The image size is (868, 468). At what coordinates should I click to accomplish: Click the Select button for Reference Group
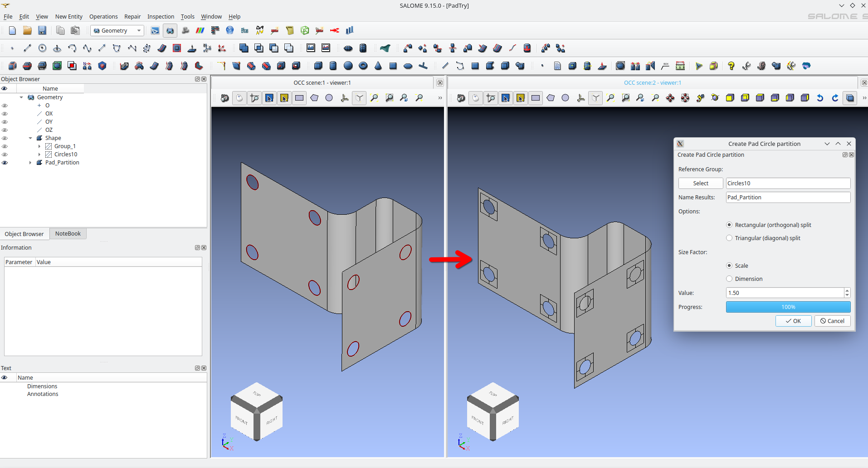[x=700, y=183]
